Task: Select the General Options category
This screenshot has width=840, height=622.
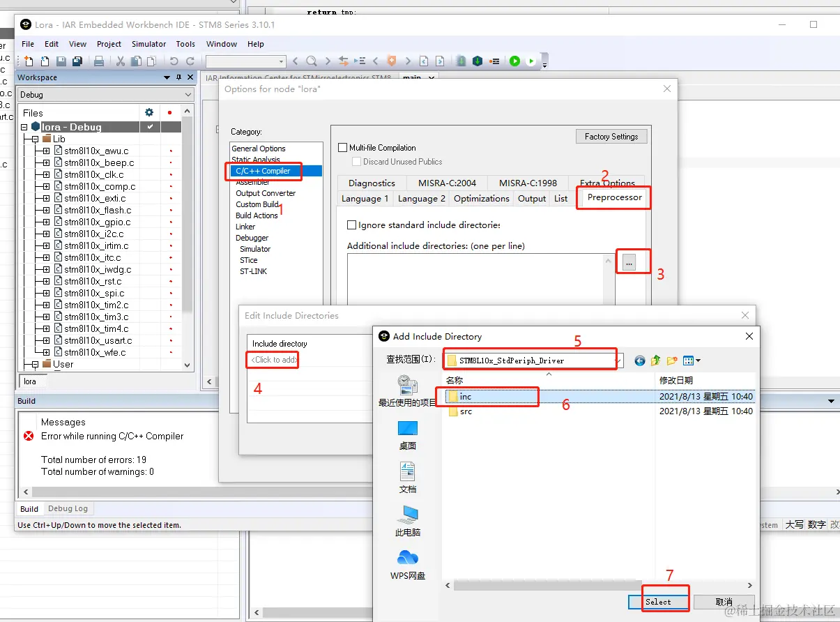Action: point(259,149)
